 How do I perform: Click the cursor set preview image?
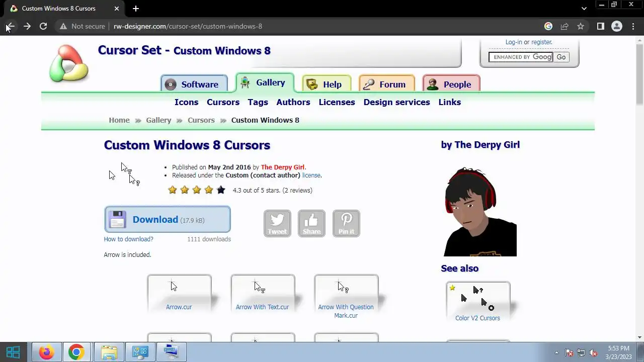coord(124,174)
